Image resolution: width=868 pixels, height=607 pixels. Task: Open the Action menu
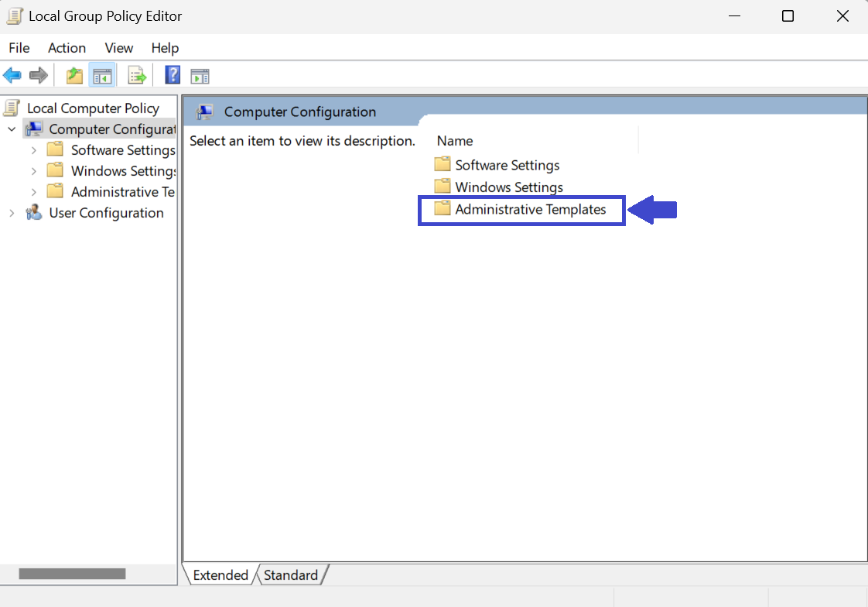(x=67, y=48)
